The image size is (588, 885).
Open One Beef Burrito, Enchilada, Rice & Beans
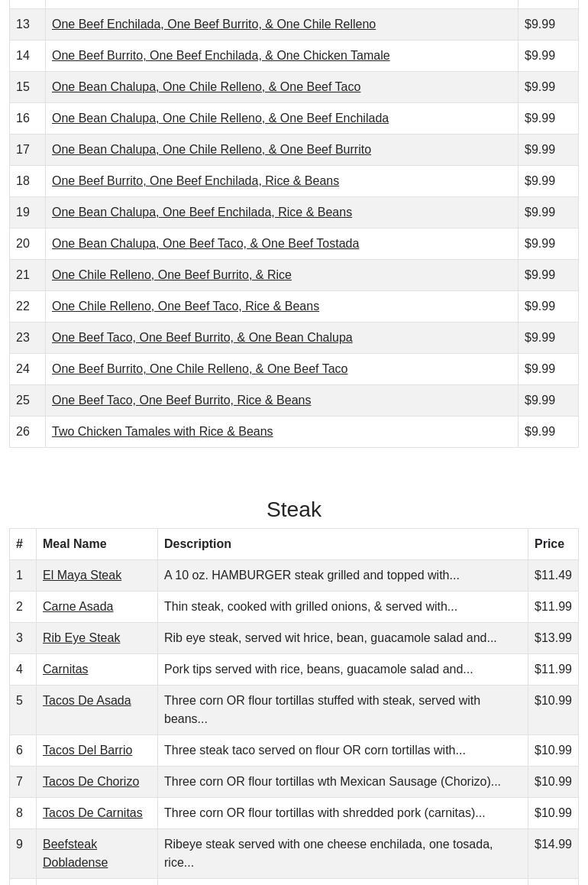click(195, 180)
